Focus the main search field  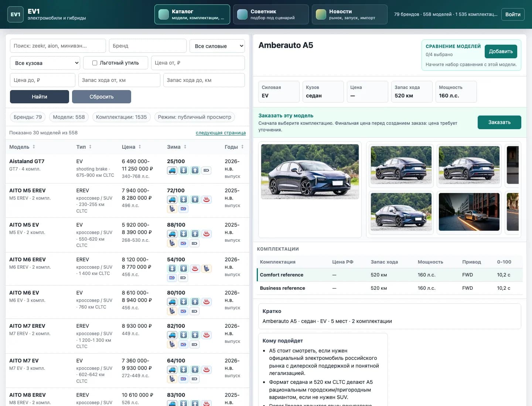(58, 46)
